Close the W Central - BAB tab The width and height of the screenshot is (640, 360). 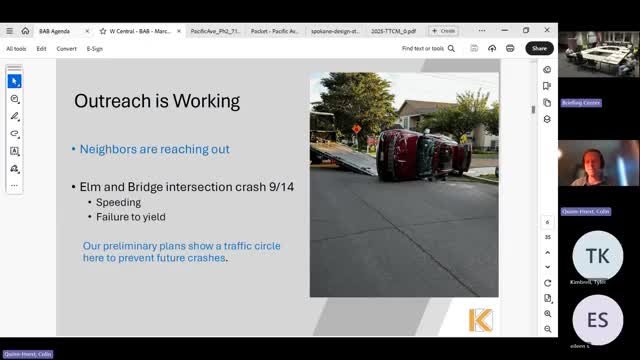[179, 31]
